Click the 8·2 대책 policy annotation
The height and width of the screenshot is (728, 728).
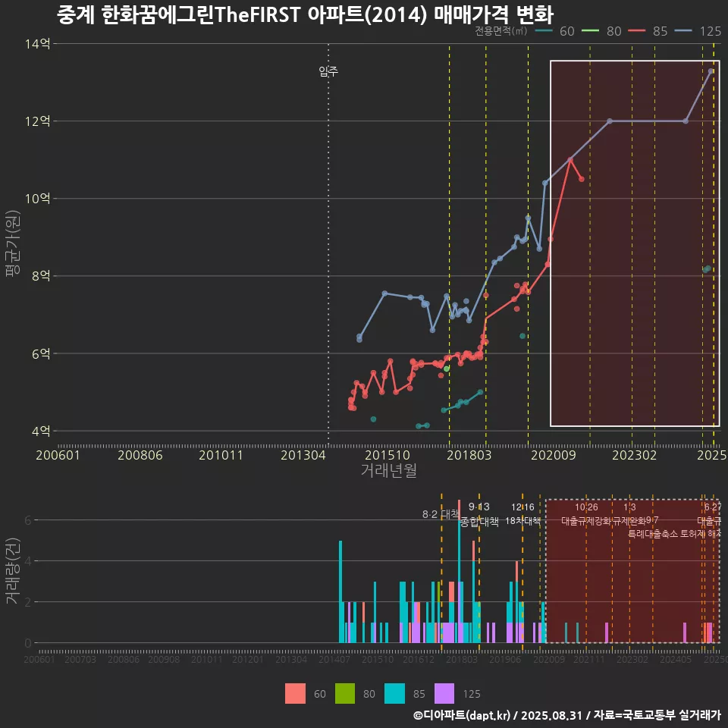pyautogui.click(x=441, y=514)
